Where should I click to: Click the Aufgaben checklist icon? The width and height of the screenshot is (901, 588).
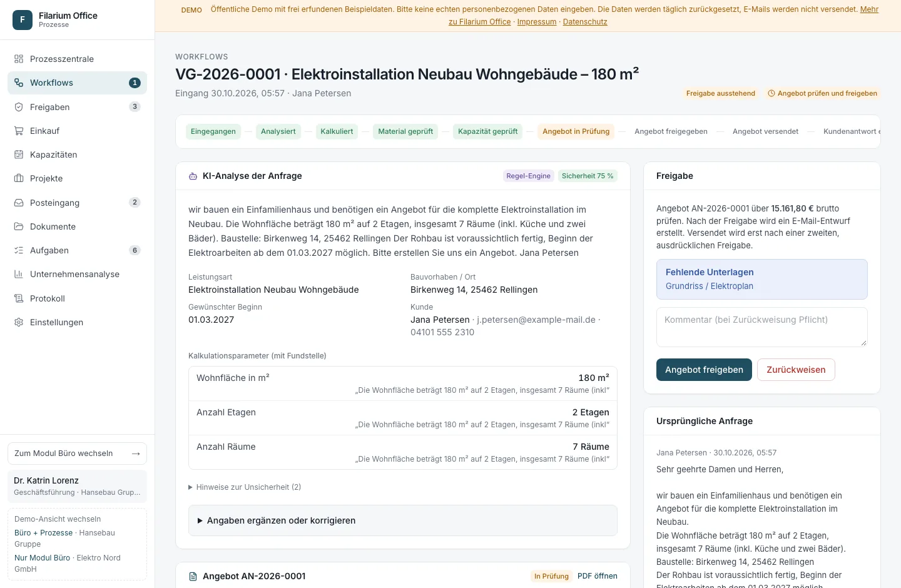click(19, 250)
